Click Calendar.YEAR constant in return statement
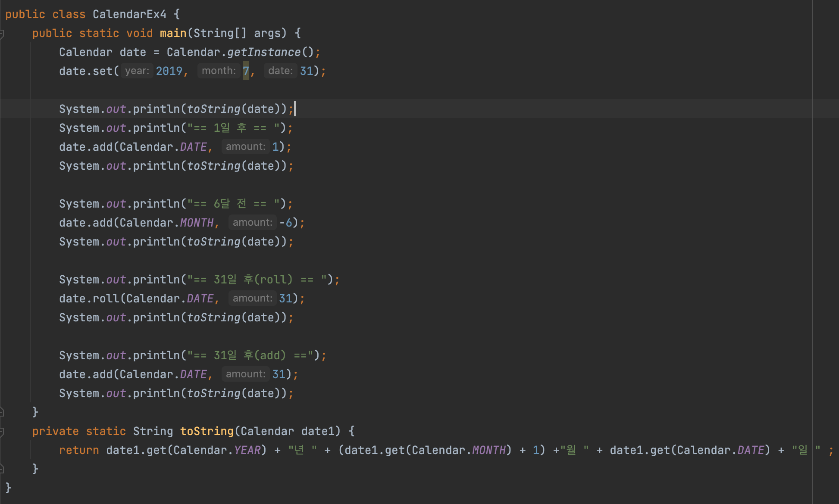 [247, 450]
